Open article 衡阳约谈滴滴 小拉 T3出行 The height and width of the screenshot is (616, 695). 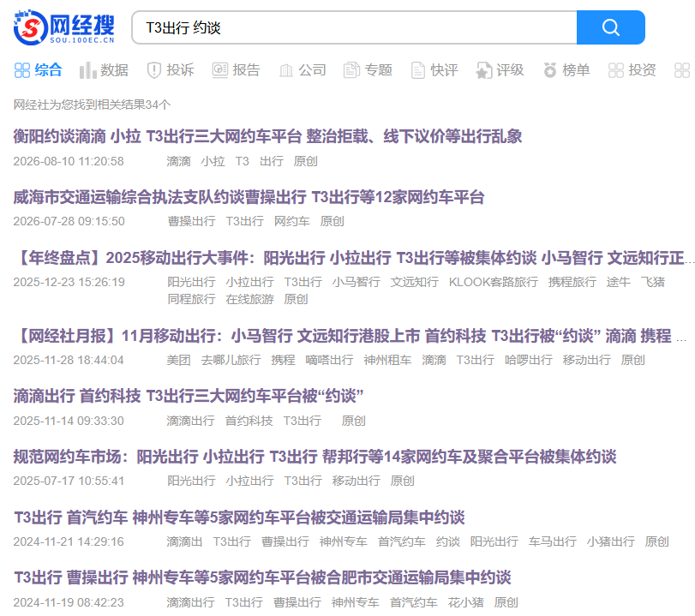point(267,136)
